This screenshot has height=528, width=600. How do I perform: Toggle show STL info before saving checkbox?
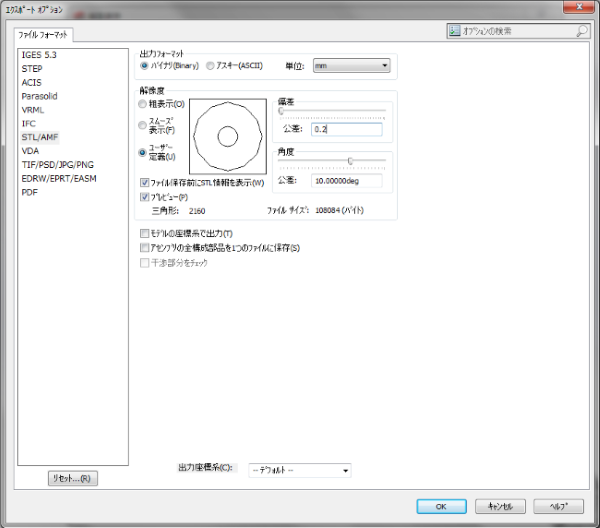pos(145,183)
